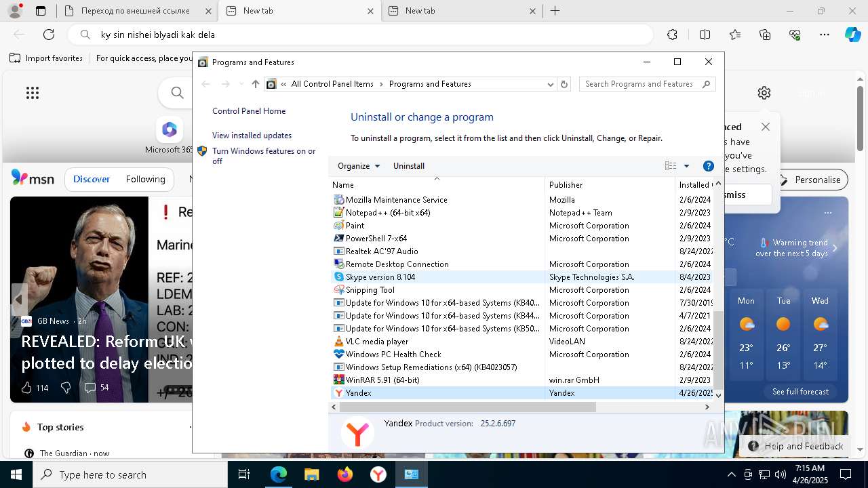Click the PowerShell 7-x64 icon
The width and height of the screenshot is (868, 488).
pos(339,239)
